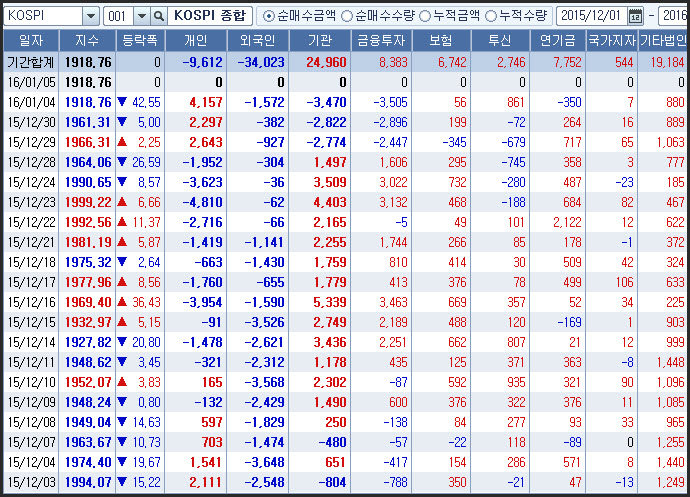The height and width of the screenshot is (497, 690).
Task: Click the 투신 column header
Action: (x=500, y=40)
